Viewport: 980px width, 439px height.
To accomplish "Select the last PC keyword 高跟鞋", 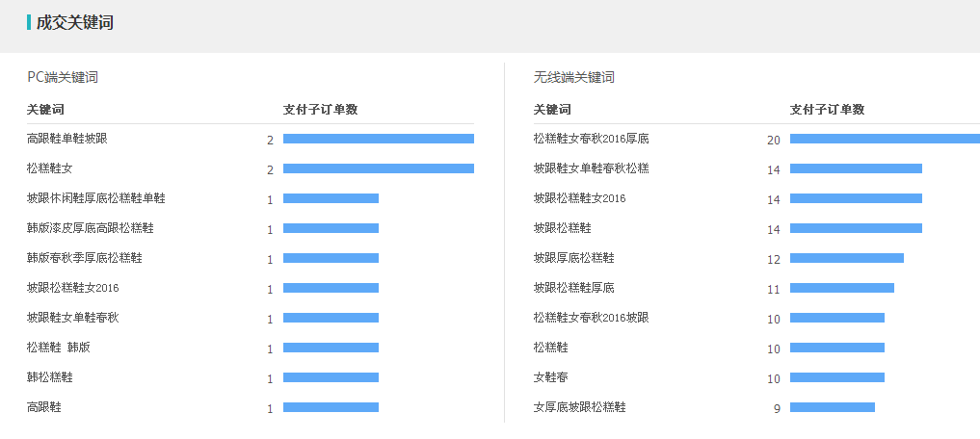I will (44, 407).
